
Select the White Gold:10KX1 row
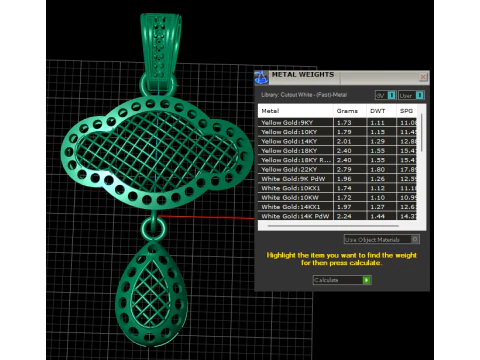point(337,188)
